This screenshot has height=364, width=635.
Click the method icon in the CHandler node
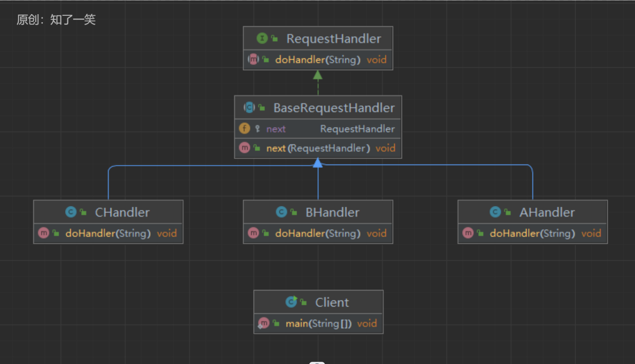point(44,233)
